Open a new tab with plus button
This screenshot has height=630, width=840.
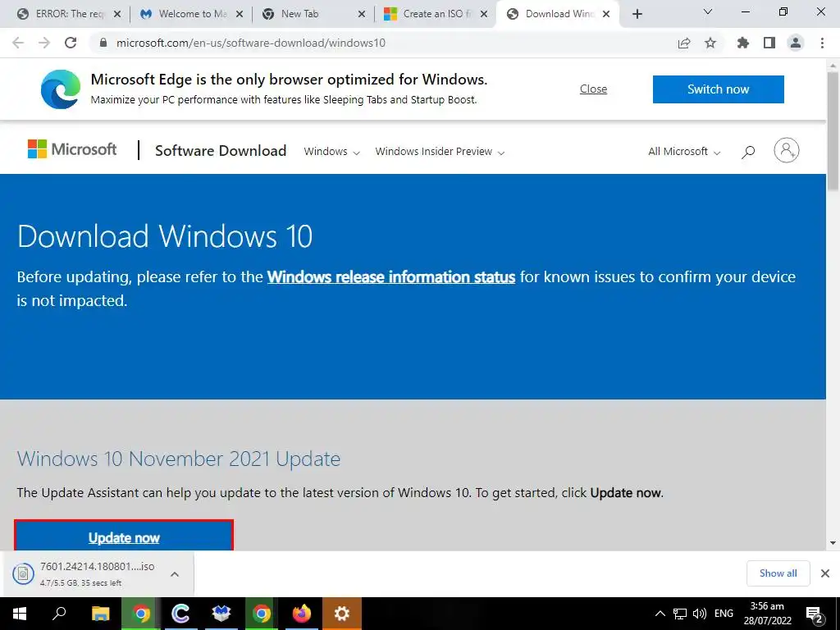tap(637, 14)
